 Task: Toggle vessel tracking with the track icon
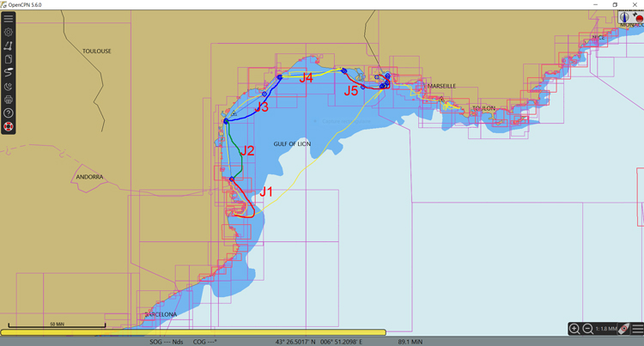tap(9, 73)
